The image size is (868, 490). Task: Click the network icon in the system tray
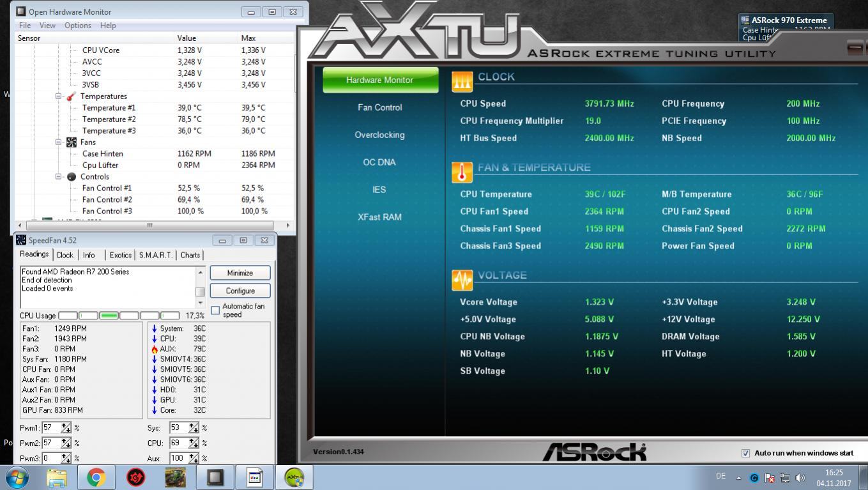(785, 478)
